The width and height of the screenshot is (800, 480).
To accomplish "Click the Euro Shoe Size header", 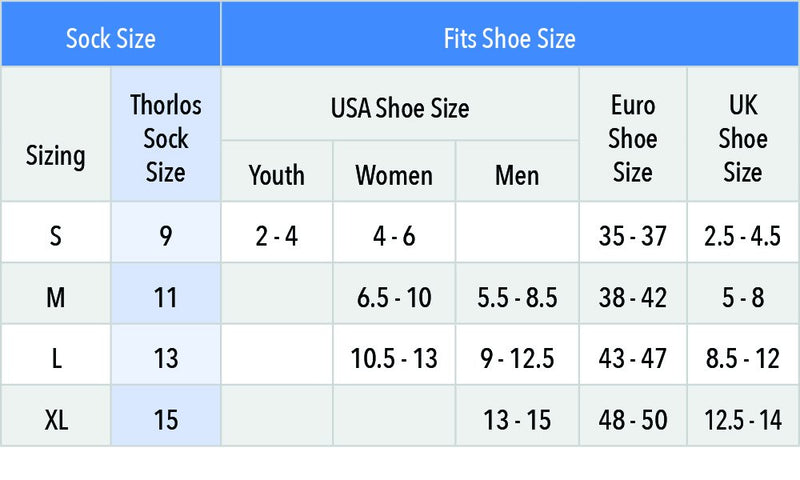I will 633,134.
